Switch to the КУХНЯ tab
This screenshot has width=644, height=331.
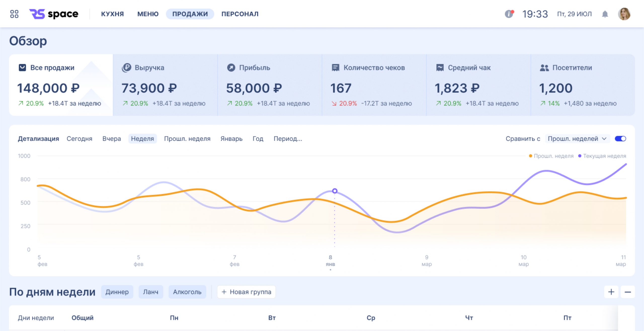pyautogui.click(x=112, y=14)
